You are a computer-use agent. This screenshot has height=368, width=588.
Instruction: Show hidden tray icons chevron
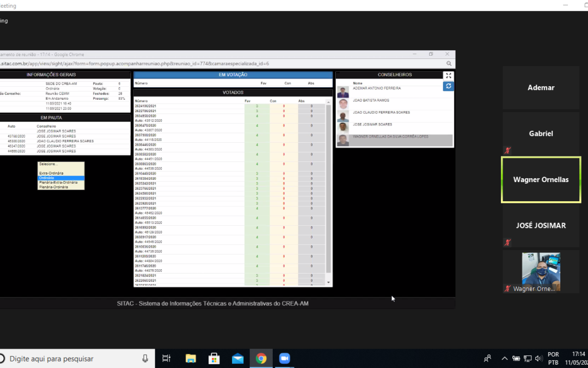505,358
